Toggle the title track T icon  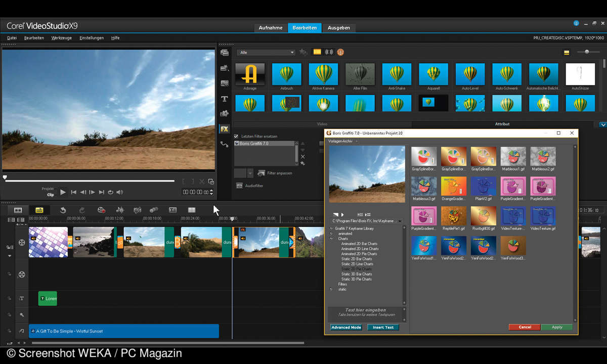22,298
